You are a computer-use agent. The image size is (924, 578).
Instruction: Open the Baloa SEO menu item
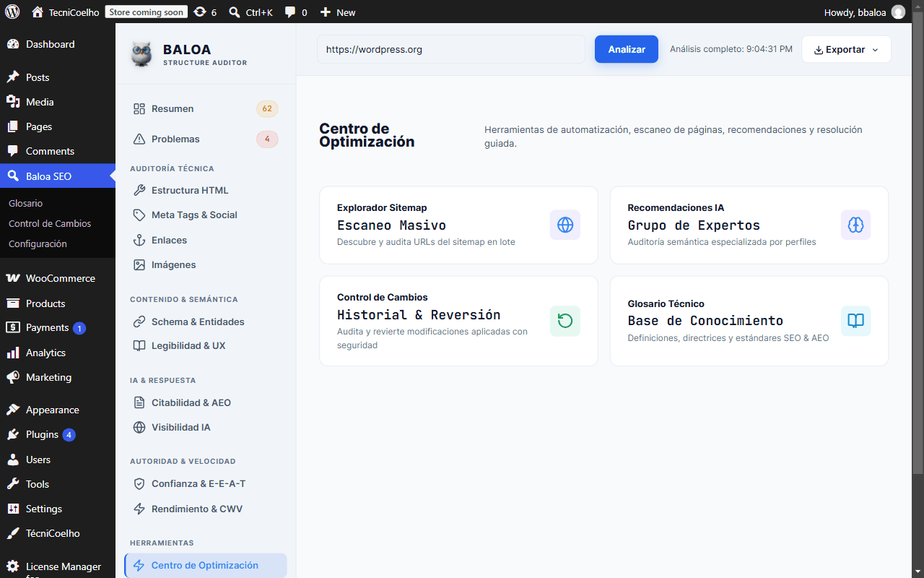pyautogui.click(x=58, y=176)
